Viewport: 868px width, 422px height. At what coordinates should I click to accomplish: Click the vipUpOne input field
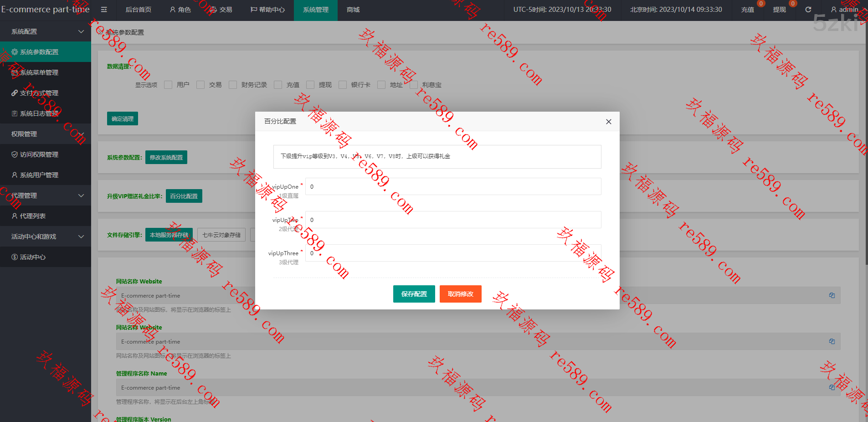(453, 186)
